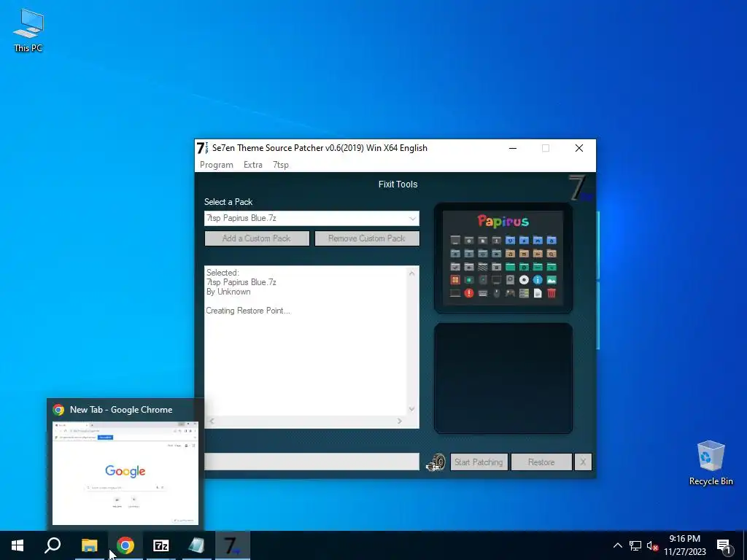Click the 7tsp patcher taskbar icon
Image resolution: width=747 pixels, height=560 pixels.
pyautogui.click(x=233, y=545)
